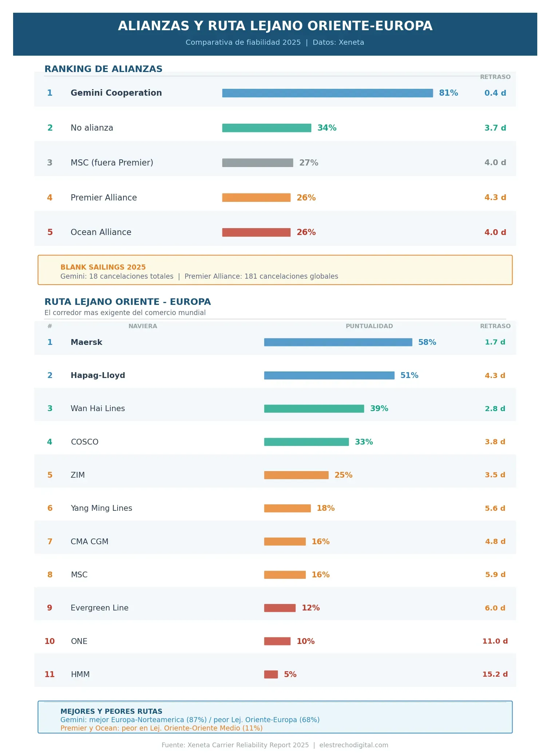Image resolution: width=550 pixels, height=756 pixels.
Task: Click the '25%' punctuality value
Action: coord(343,475)
